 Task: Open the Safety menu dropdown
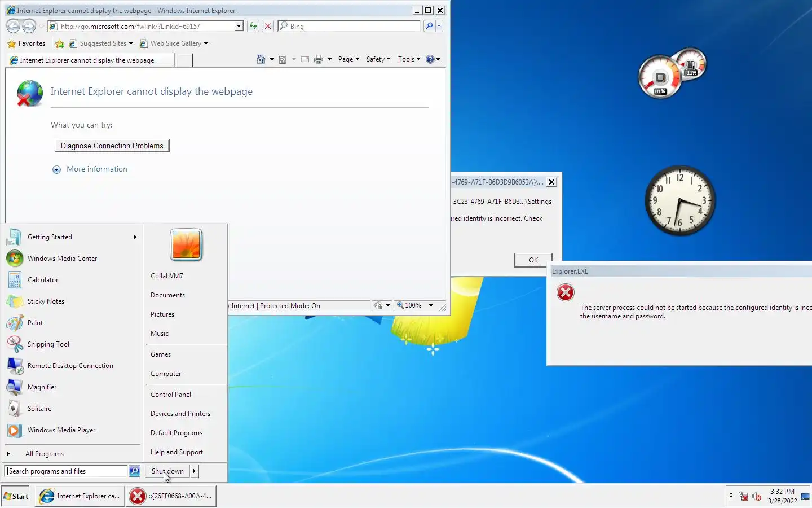tap(378, 59)
